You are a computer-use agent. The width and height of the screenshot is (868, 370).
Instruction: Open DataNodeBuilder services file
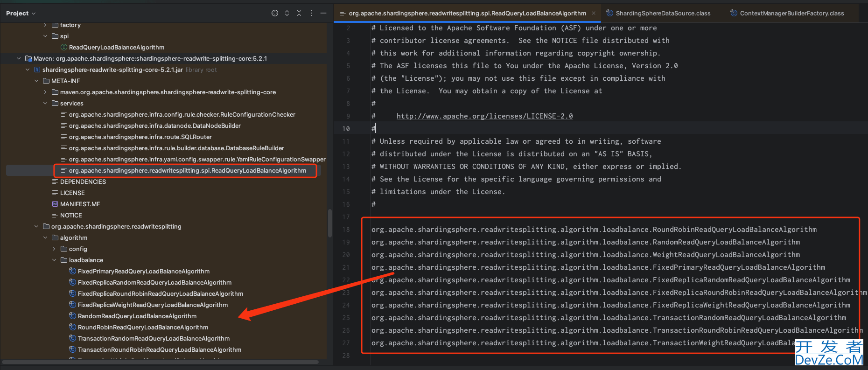(x=155, y=126)
